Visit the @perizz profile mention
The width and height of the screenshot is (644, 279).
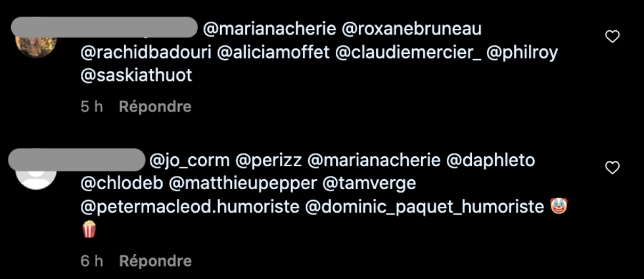[268, 160]
